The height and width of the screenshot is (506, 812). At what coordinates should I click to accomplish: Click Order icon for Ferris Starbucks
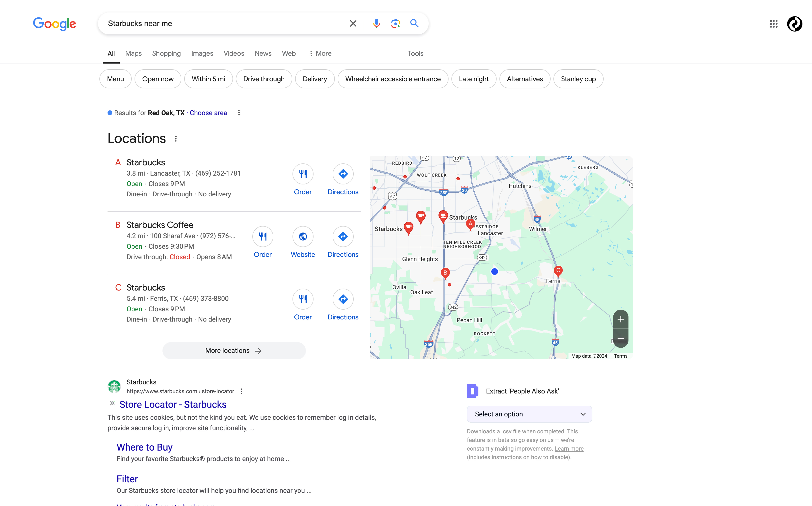(x=303, y=299)
